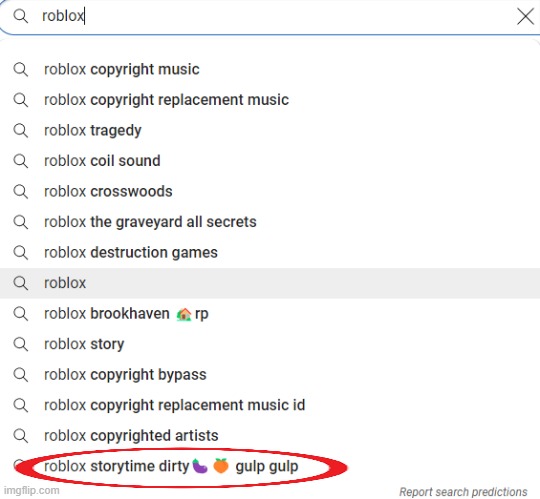
Task: Choose 'roblox the graveyard all secrets'
Action: pyautogui.click(x=270, y=222)
